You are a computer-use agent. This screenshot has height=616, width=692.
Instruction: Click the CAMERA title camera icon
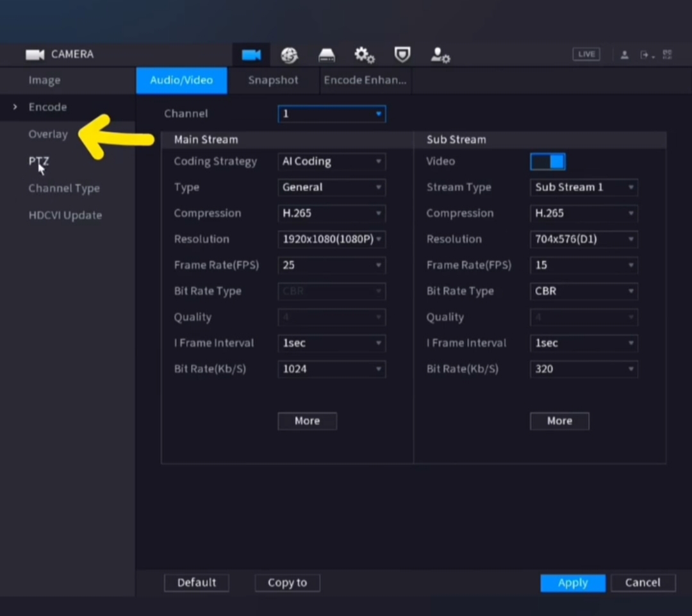35,54
